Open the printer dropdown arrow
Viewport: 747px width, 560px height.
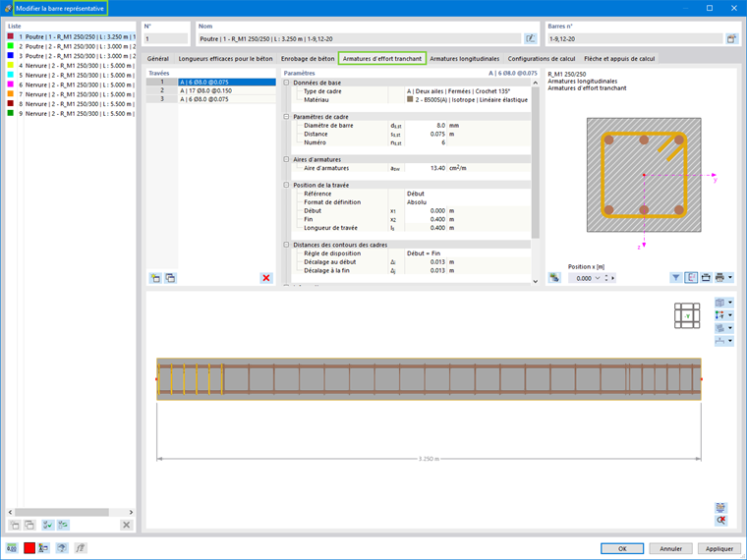[730, 277]
